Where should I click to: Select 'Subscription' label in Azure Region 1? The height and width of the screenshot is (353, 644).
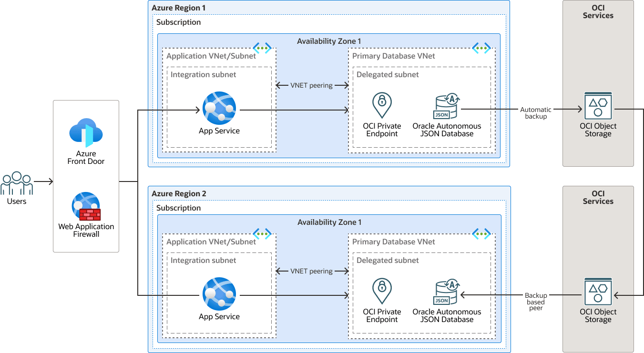pyautogui.click(x=179, y=22)
